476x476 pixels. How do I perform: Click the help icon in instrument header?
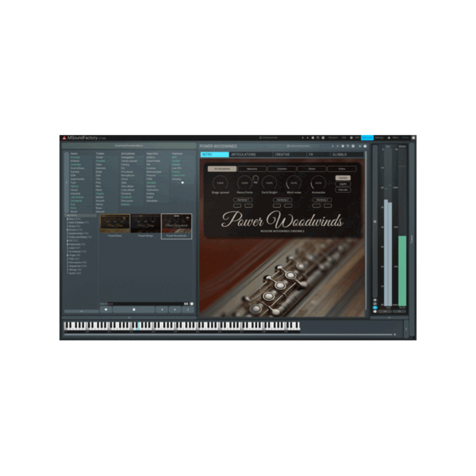pos(365,146)
